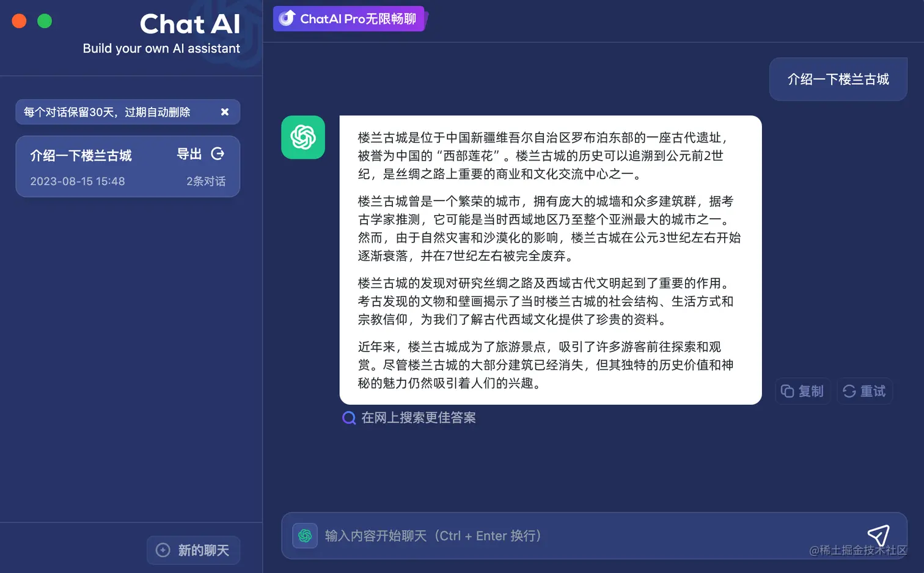The height and width of the screenshot is (573, 924).
Task: Click the model icon in the input box
Action: pos(305,536)
